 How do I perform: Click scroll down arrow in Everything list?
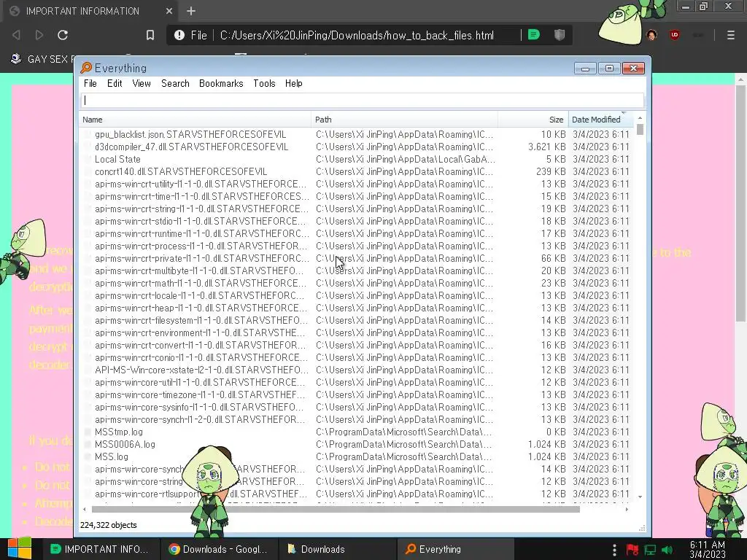[x=640, y=497]
